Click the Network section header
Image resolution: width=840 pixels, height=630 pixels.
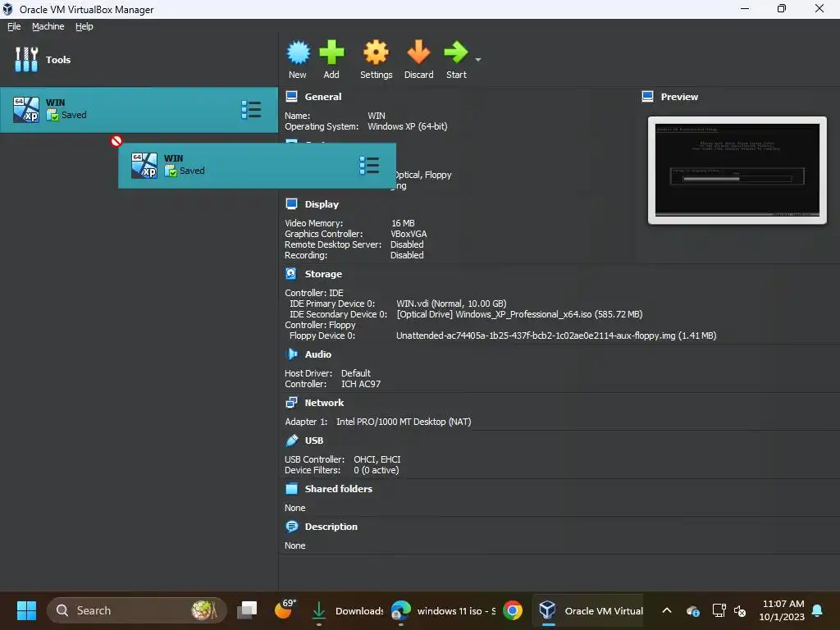(x=324, y=403)
